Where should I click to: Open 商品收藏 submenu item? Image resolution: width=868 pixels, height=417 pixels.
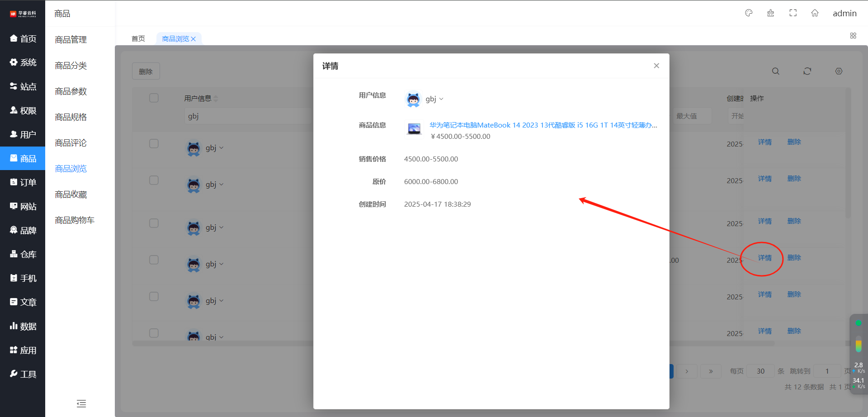tap(71, 194)
